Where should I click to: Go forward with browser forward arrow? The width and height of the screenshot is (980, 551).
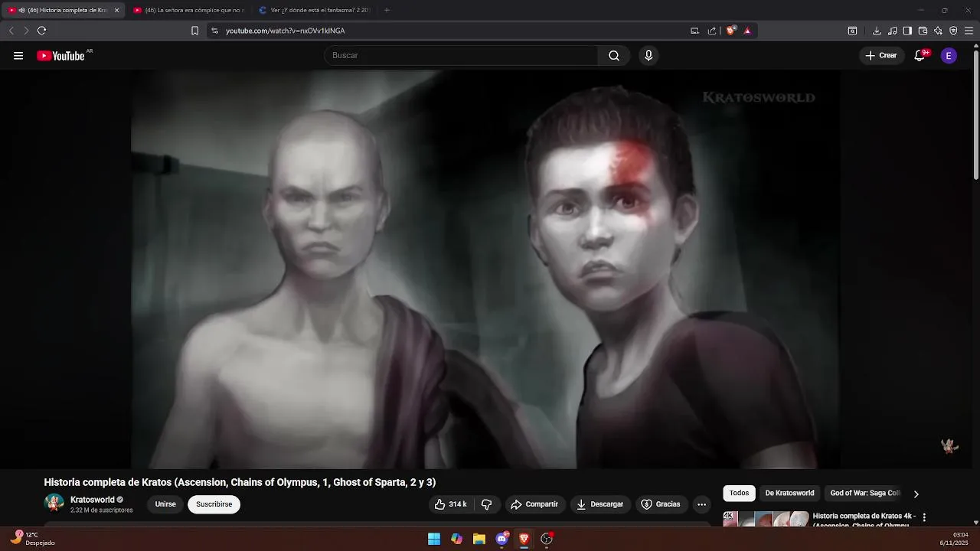[26, 31]
